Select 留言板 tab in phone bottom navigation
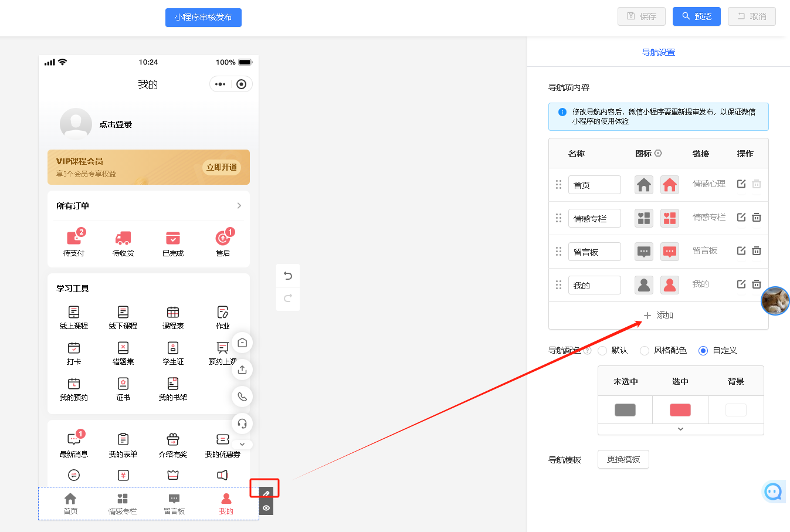This screenshot has width=790, height=532. coord(174,503)
